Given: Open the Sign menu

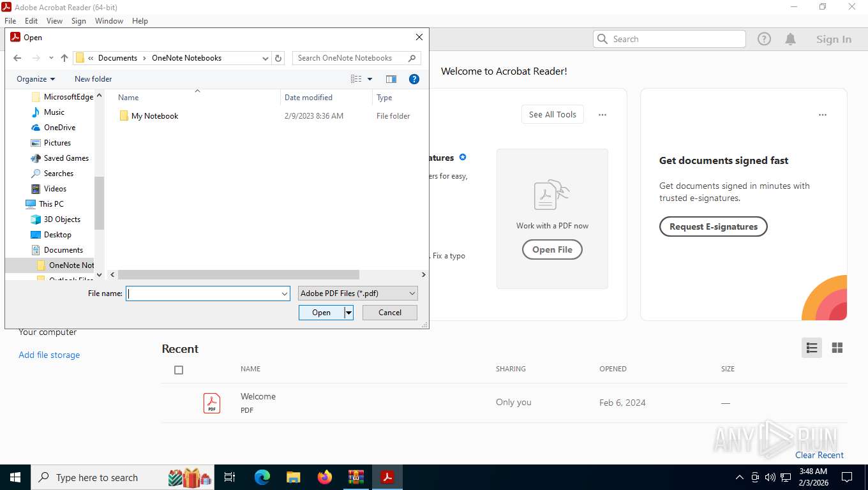Looking at the screenshot, I should pos(79,21).
